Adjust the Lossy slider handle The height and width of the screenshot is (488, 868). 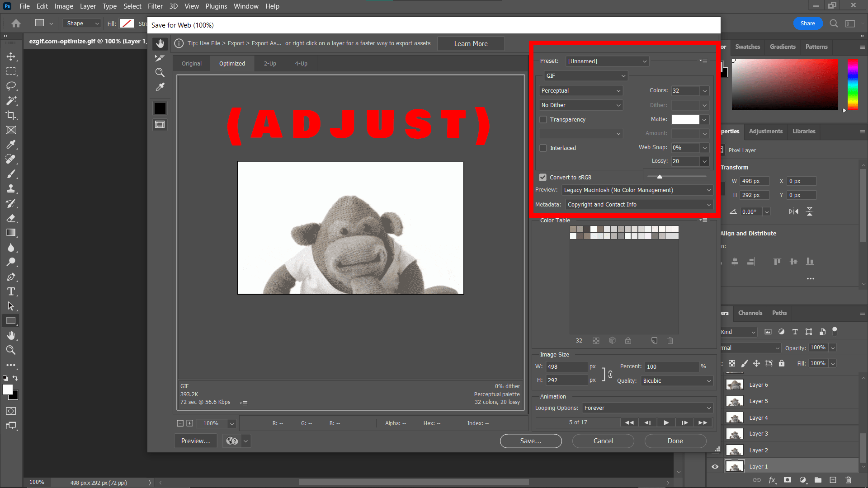[x=660, y=177]
